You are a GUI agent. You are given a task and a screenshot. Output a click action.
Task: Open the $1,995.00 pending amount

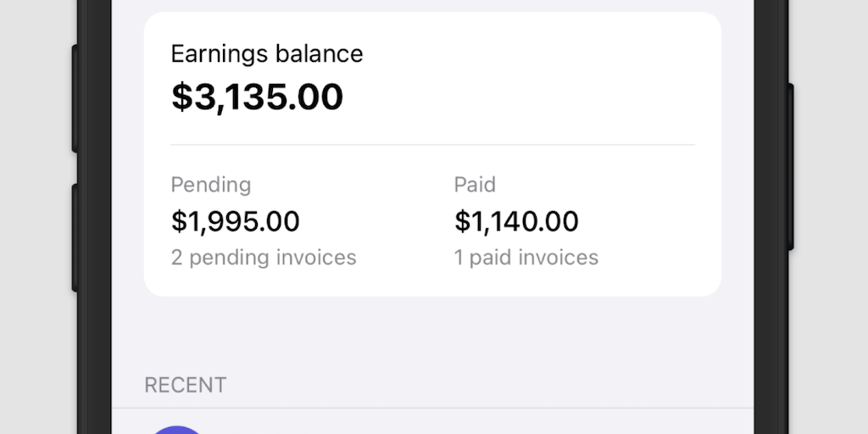click(236, 221)
